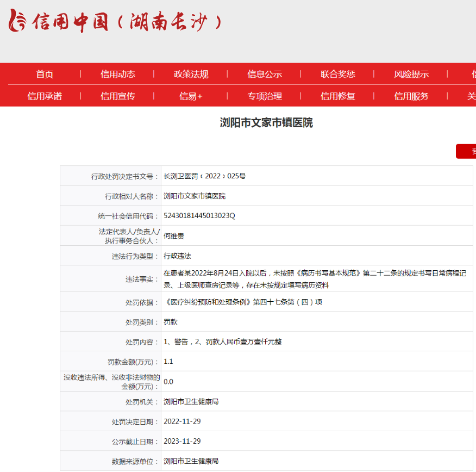Open the 信易+ menu item

pyautogui.click(x=191, y=96)
